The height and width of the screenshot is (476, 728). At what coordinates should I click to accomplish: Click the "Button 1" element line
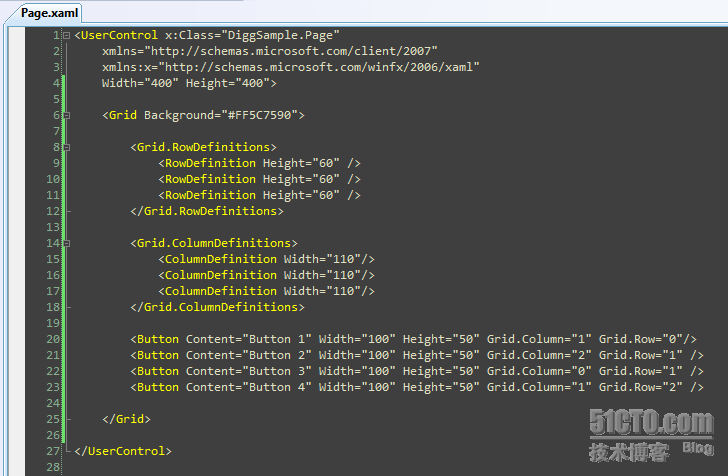click(413, 339)
